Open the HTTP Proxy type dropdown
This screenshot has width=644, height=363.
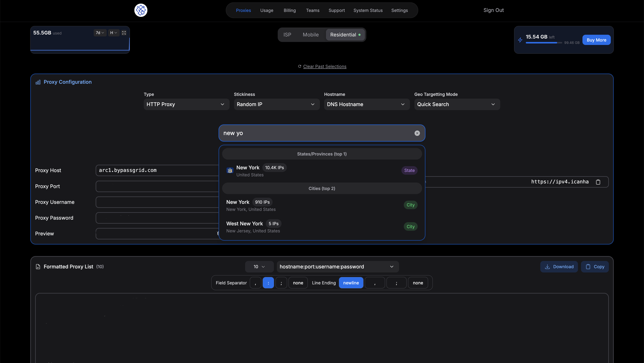186,105
